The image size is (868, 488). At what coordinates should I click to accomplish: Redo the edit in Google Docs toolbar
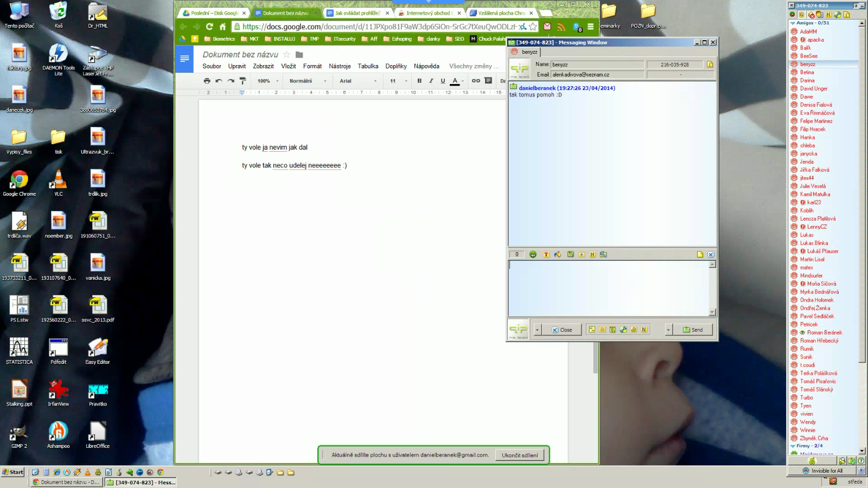pos(231,81)
